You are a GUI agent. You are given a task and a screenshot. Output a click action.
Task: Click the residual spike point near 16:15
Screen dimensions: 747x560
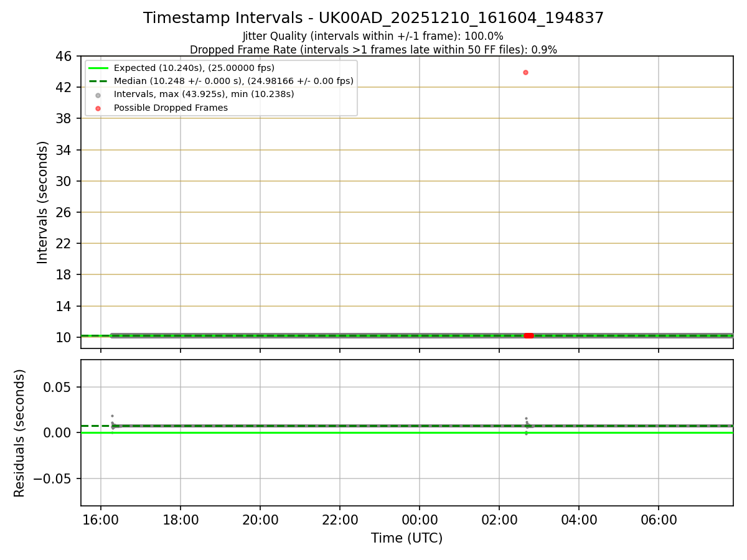pyautogui.click(x=112, y=416)
